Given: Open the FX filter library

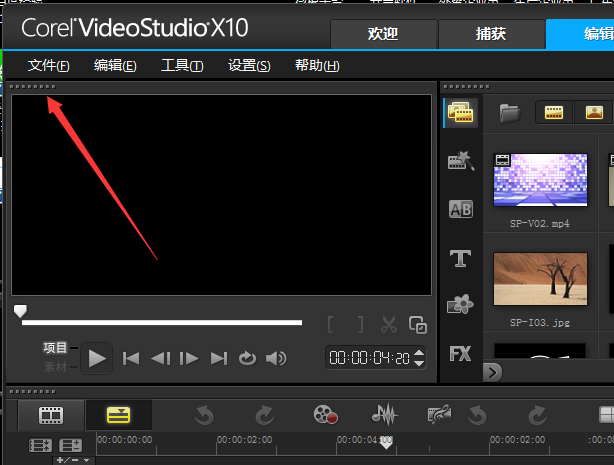Looking at the screenshot, I should click(460, 353).
